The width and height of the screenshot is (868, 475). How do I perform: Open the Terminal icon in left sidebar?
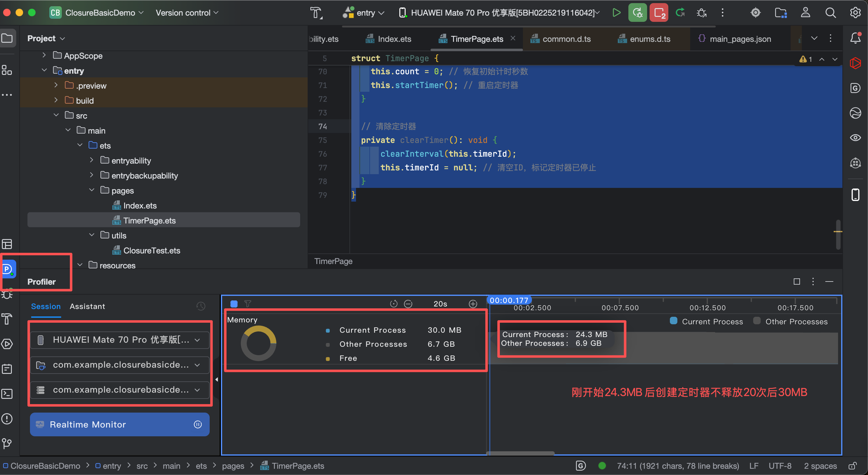(7, 394)
